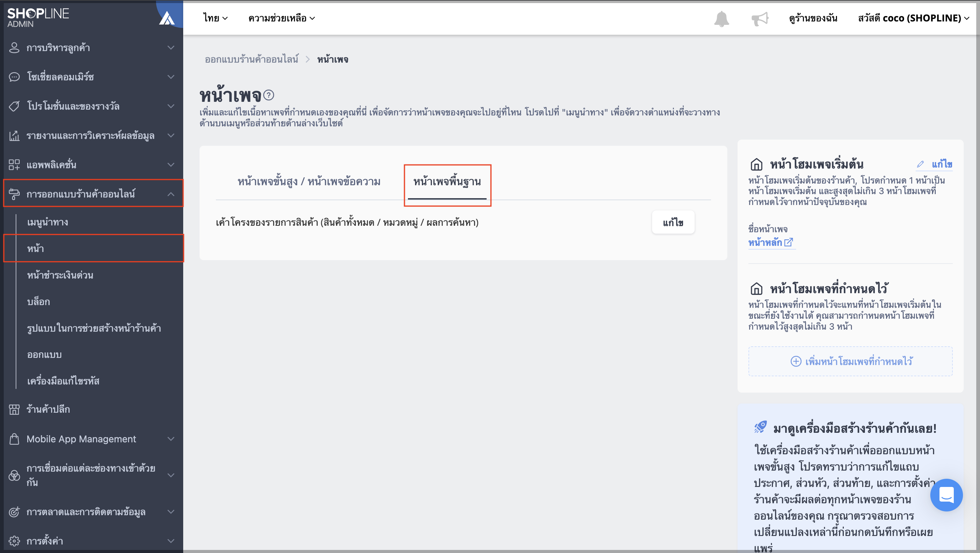Image resolution: width=980 pixels, height=553 pixels.
Task: Open the live chat support bubble
Action: coord(946,495)
